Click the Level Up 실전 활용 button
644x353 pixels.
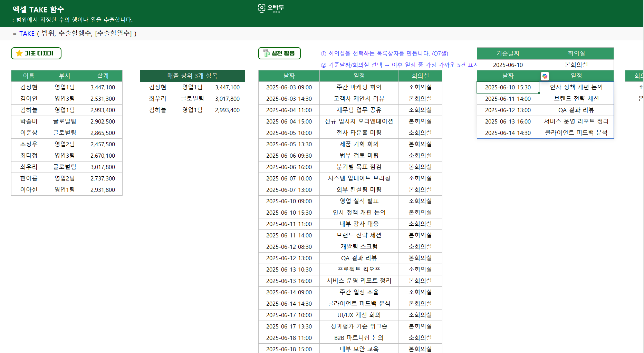tap(279, 53)
